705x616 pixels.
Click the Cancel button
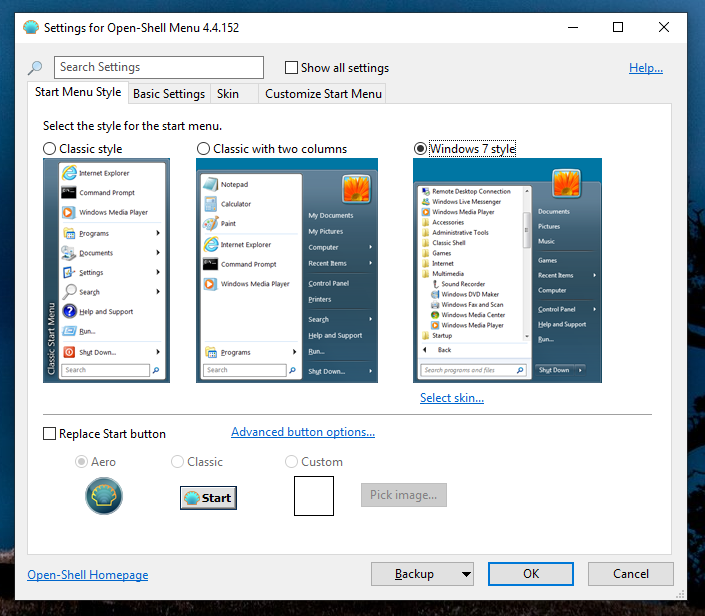[631, 574]
